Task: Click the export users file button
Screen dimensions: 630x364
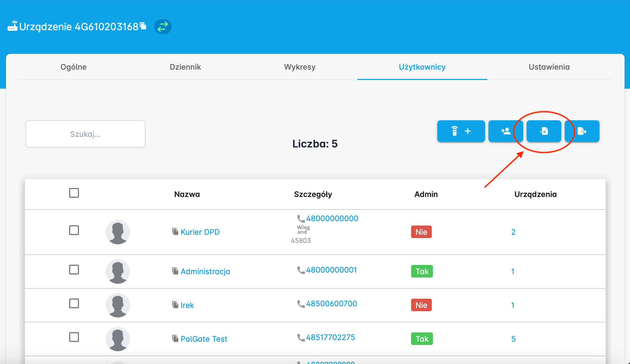Action: click(x=582, y=131)
